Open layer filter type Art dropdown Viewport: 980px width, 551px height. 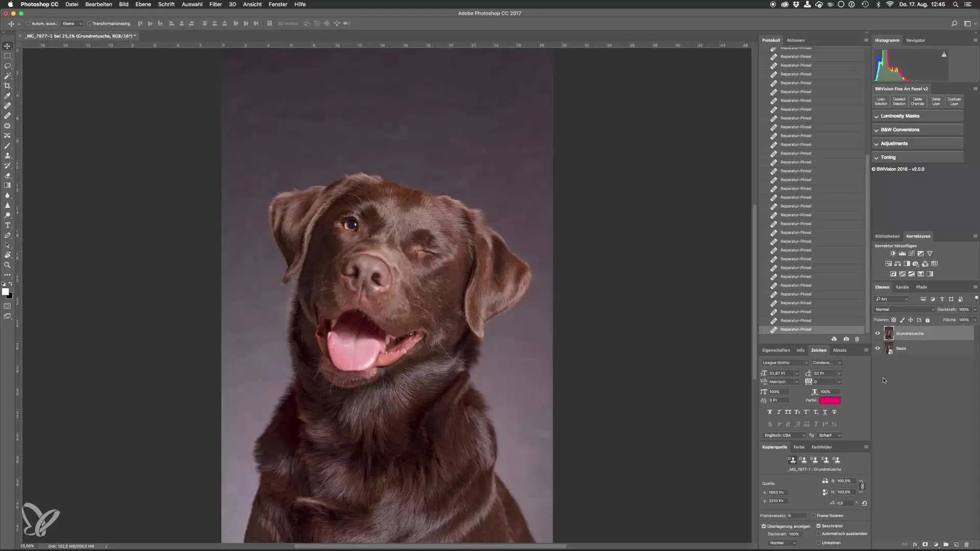coord(892,299)
